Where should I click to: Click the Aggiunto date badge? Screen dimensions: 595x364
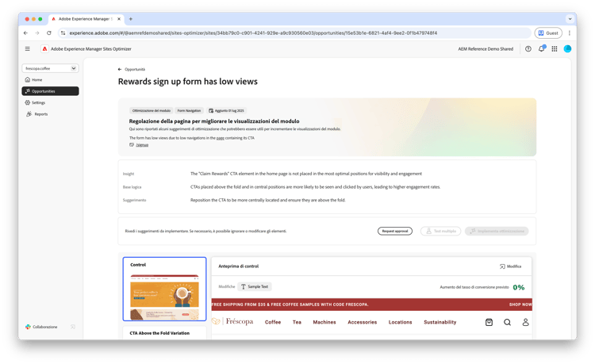[227, 111]
